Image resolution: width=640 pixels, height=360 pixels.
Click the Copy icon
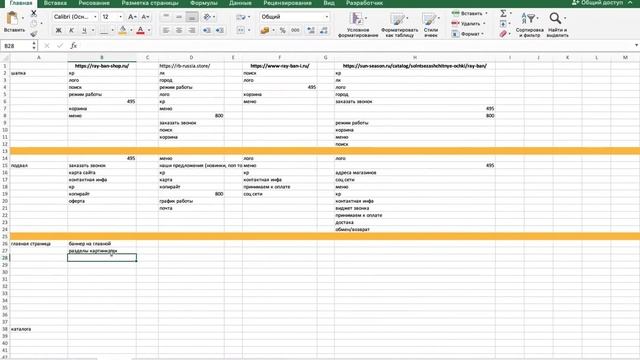tap(34, 24)
